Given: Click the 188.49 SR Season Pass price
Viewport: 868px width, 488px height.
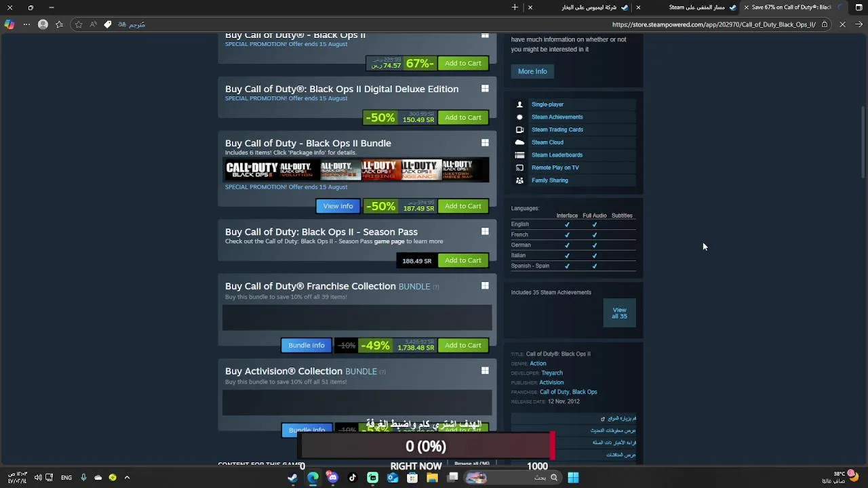Looking at the screenshot, I should click(x=416, y=260).
